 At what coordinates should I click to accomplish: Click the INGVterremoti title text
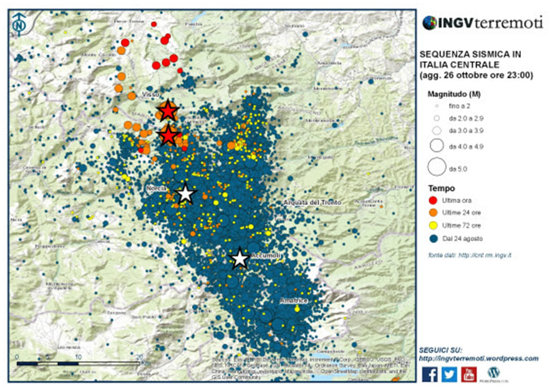click(490, 23)
